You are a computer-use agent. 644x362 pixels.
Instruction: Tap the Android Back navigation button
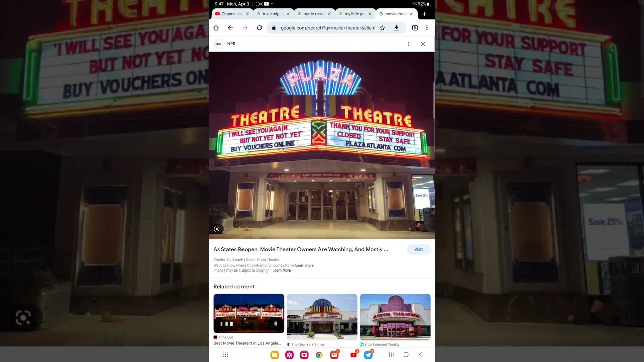click(420, 355)
